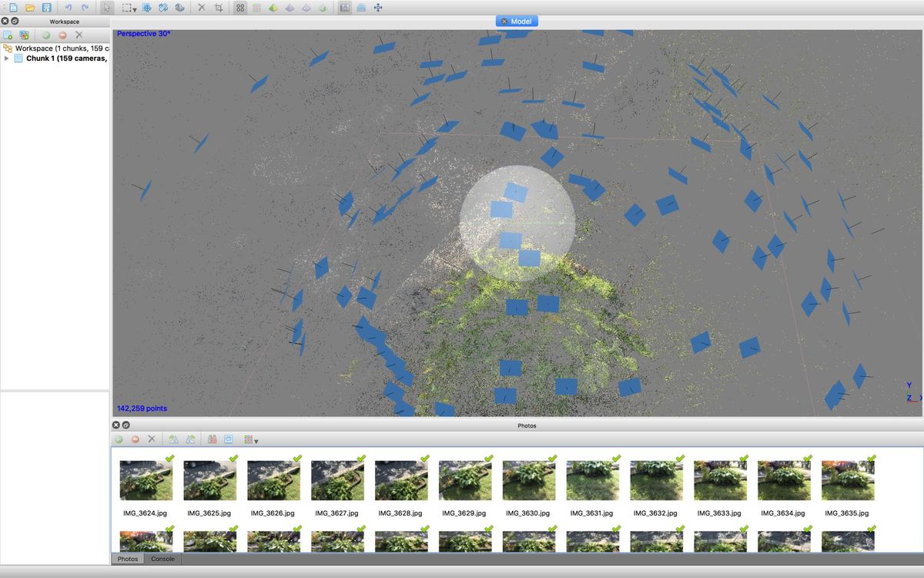Click Add Chunk in the Workspace toolbar
This screenshot has width=924, height=578.
(7, 35)
